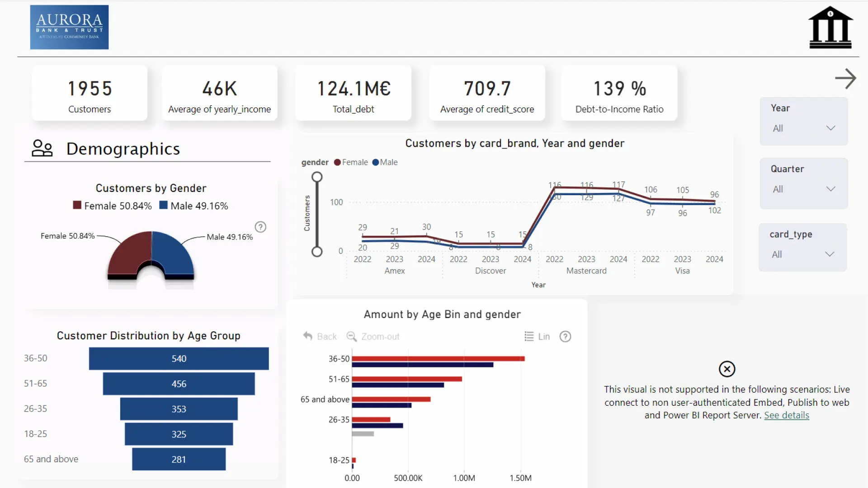
Task: Click the bank building icon
Action: pos(830,27)
